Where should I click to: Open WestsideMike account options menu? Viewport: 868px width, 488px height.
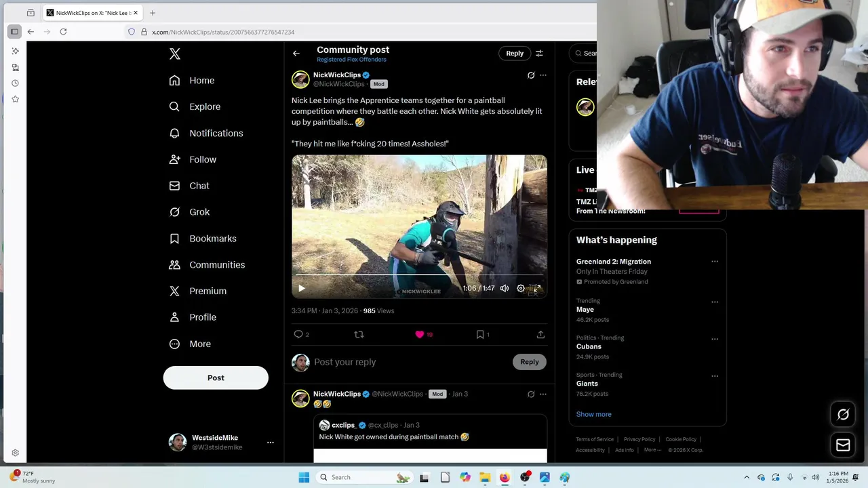point(270,443)
